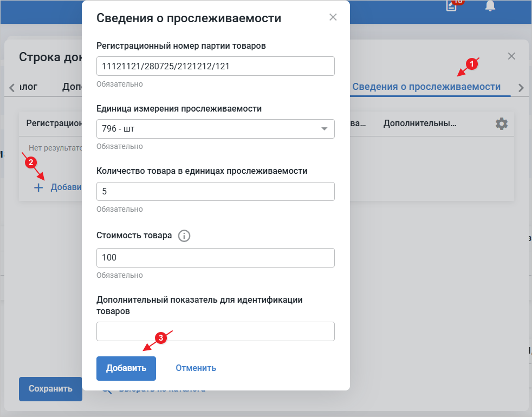The width and height of the screenshot is (532, 417).
Task: Click the Отменить link
Action: (196, 368)
